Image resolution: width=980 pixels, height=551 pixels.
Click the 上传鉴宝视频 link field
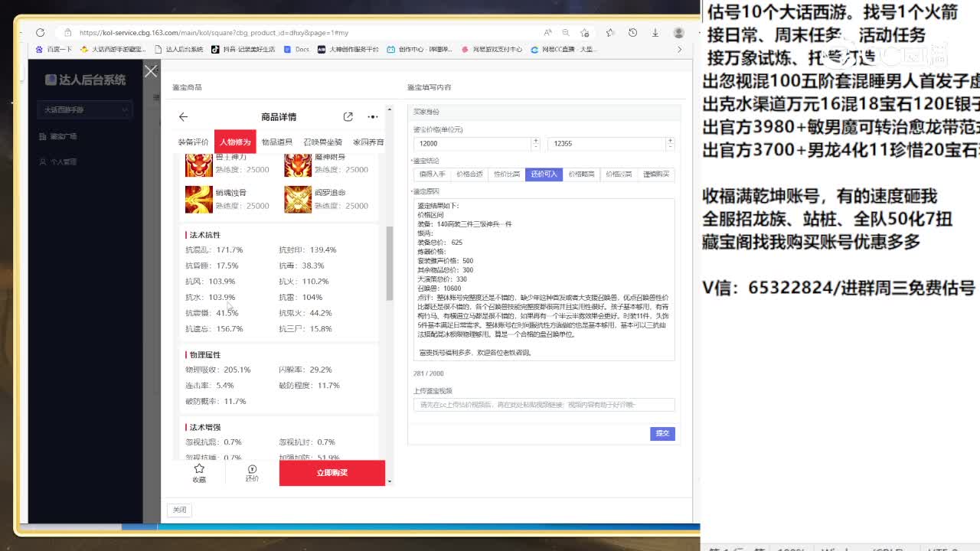click(x=544, y=404)
